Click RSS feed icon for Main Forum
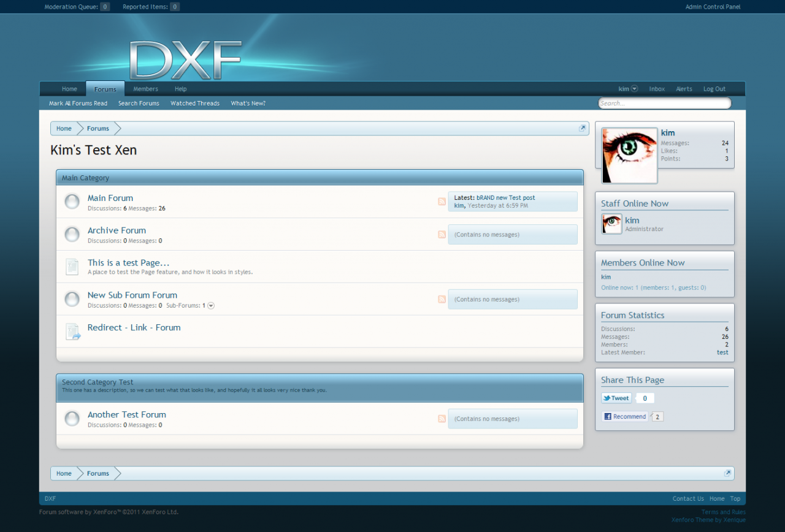785x532 pixels. tap(442, 202)
